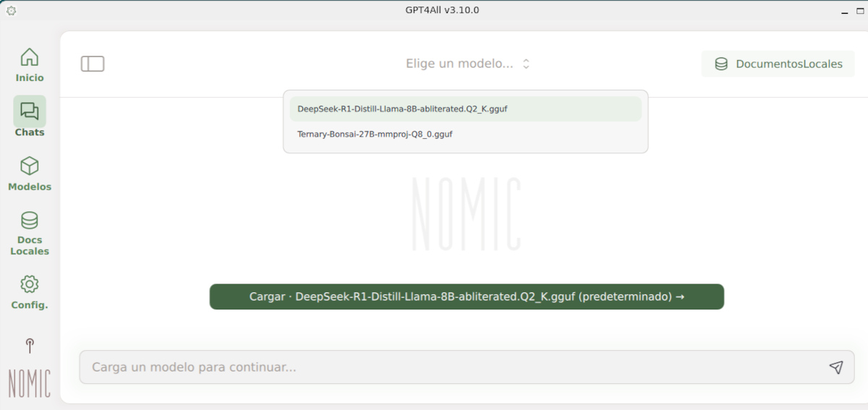
Task: Expand the 'Elige un modelo...' dropdown
Action: point(468,64)
